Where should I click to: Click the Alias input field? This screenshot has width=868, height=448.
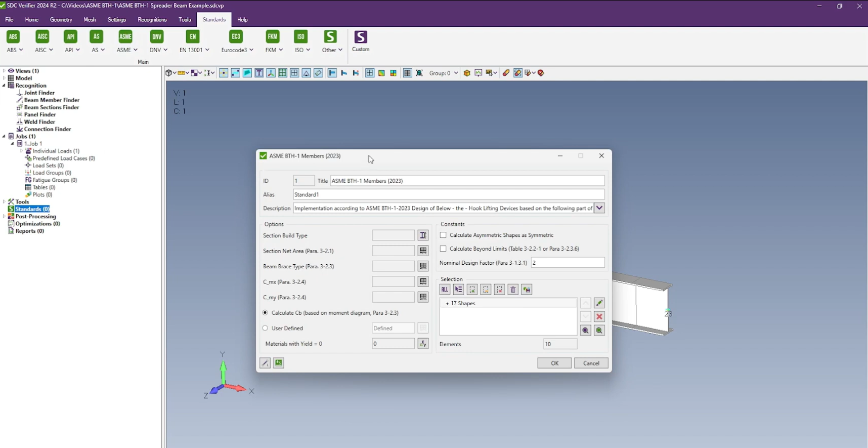point(449,194)
